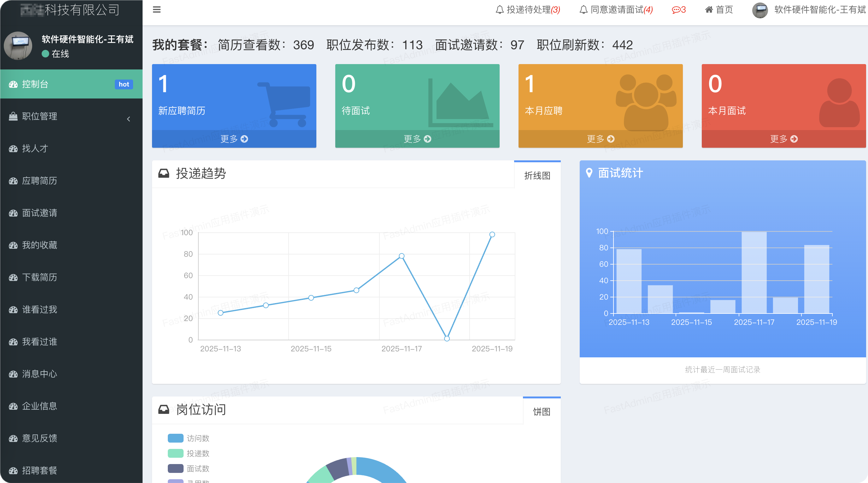The height and width of the screenshot is (483, 868).
Task: Click the 首页 home icon
Action: [x=709, y=9]
